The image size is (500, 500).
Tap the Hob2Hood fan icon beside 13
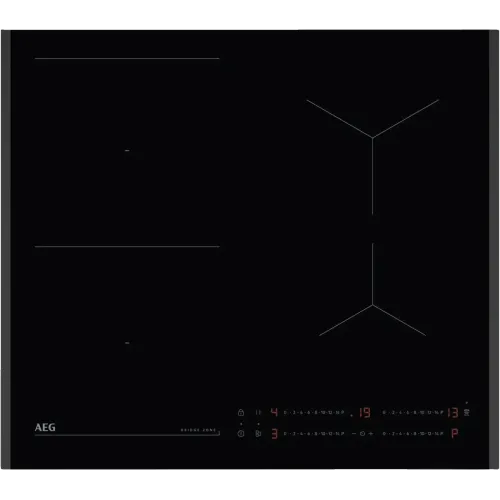click(467, 412)
